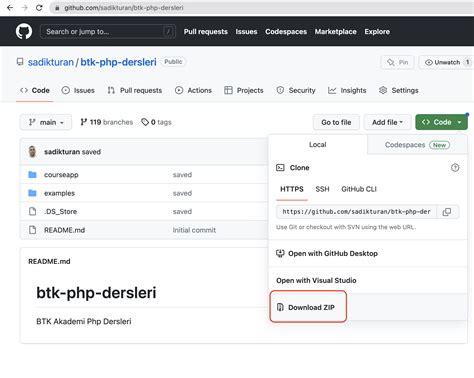This screenshot has height=378, width=474.
Task: Open Pull requests in the top navigation
Action: pos(206,32)
